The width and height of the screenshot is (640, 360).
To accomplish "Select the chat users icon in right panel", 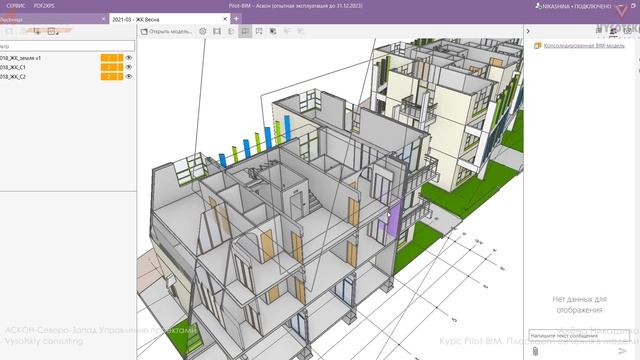I will 613,31.
